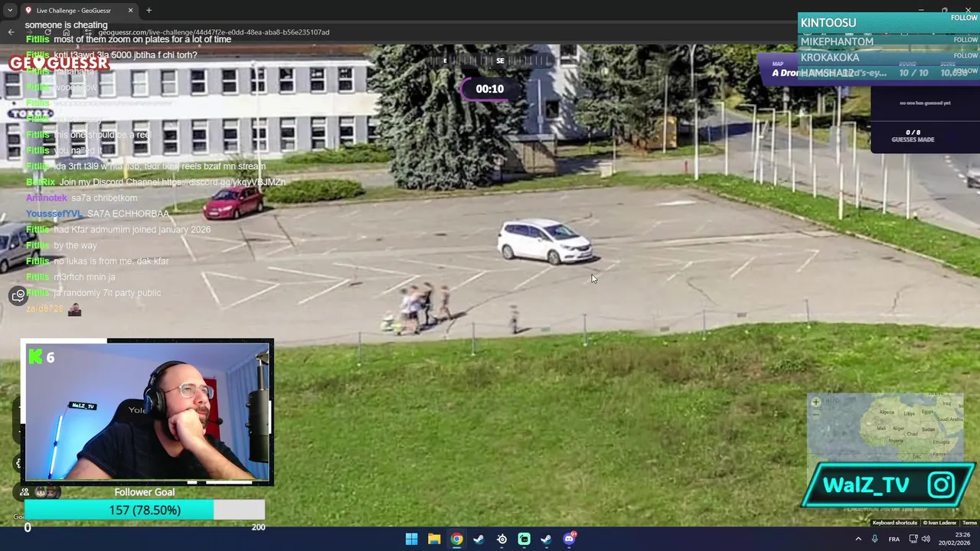Click the Aminotek username in chat
This screenshot has height=551, width=980.
click(x=47, y=198)
